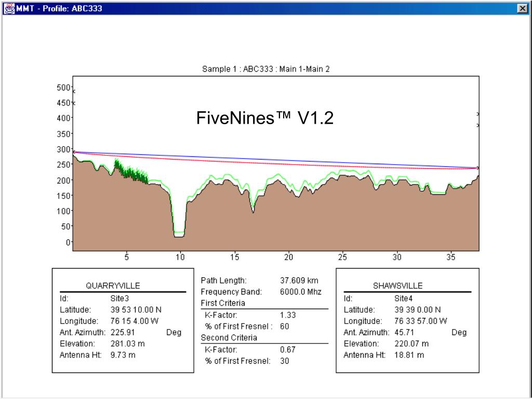The width and height of the screenshot is (532, 399).
Task: Click longitude value 76 33 57.00 W
Action: [421, 321]
